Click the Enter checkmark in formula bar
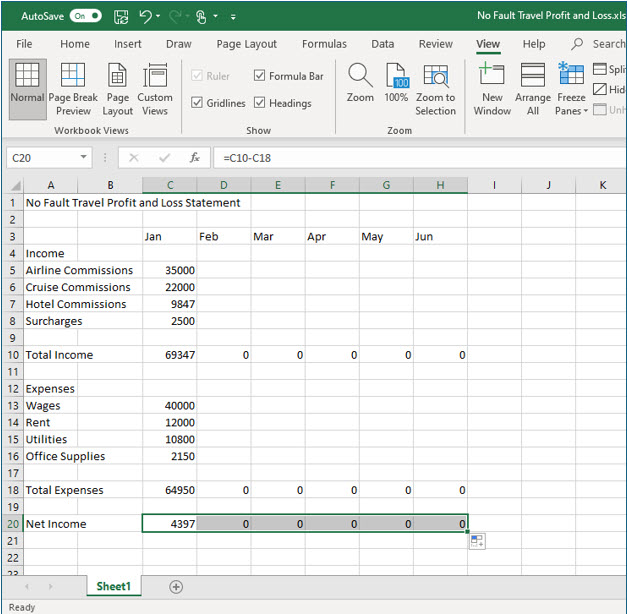 (164, 158)
